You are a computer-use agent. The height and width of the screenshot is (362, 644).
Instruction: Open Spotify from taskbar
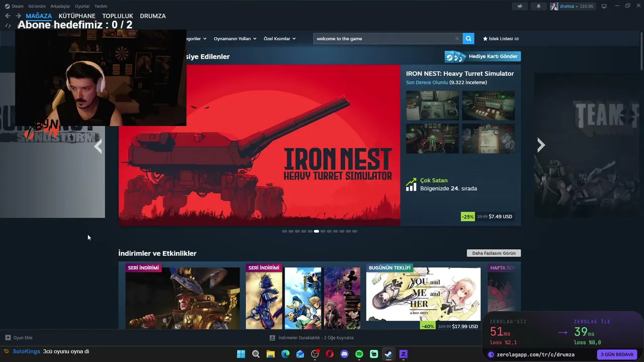click(359, 354)
